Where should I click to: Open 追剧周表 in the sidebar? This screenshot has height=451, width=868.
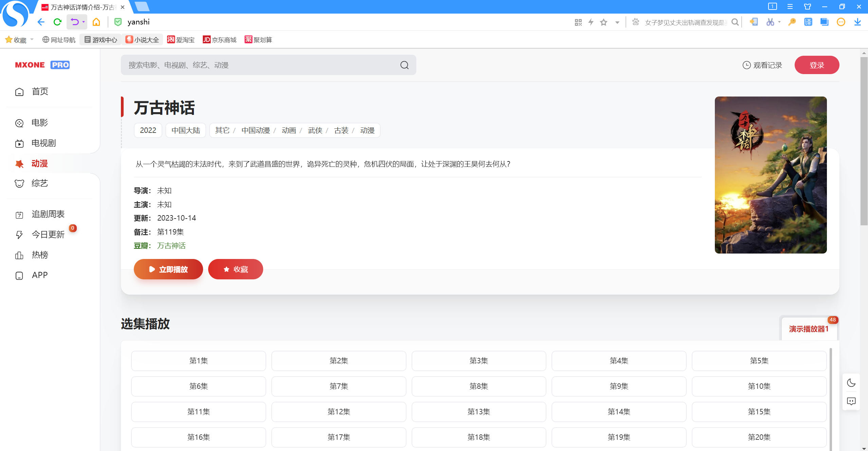click(48, 214)
